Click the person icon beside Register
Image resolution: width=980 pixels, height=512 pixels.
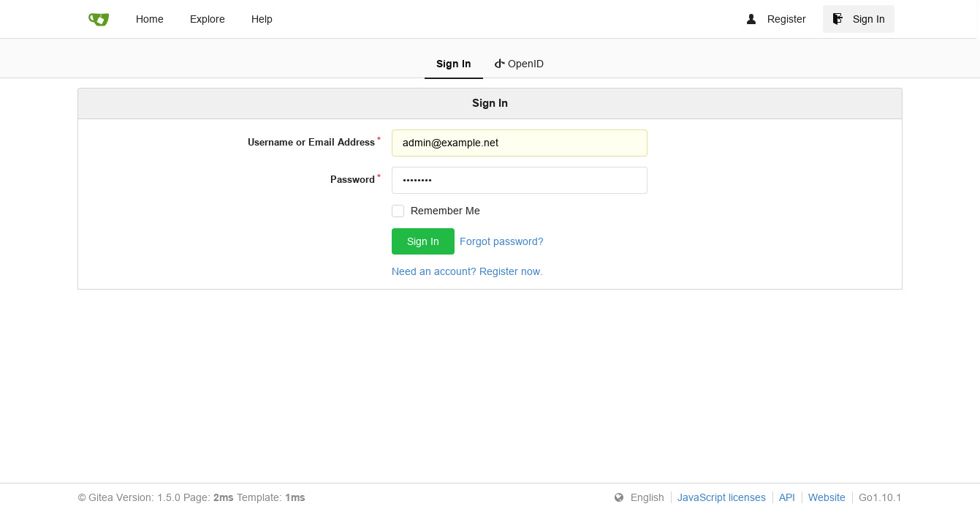pyautogui.click(x=751, y=19)
